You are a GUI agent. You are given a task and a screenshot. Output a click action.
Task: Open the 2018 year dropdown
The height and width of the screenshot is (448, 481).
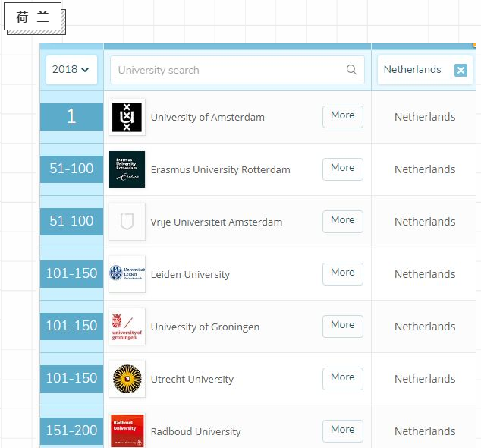tap(71, 70)
